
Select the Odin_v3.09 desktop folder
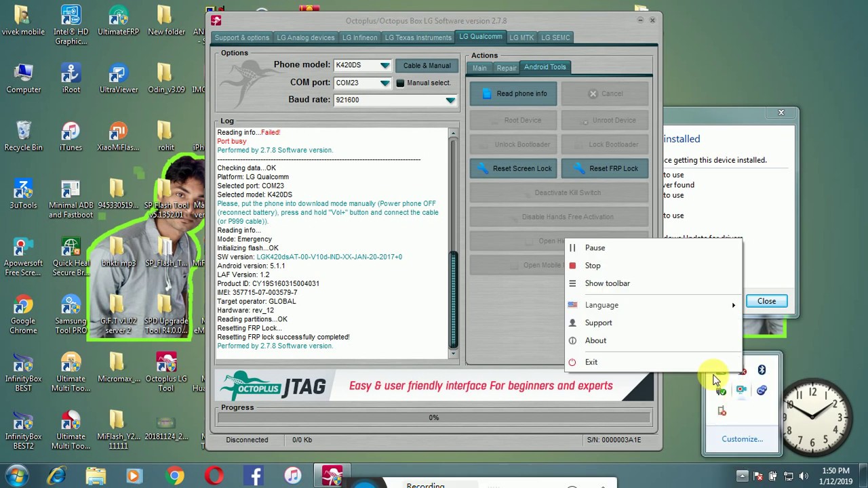point(166,79)
